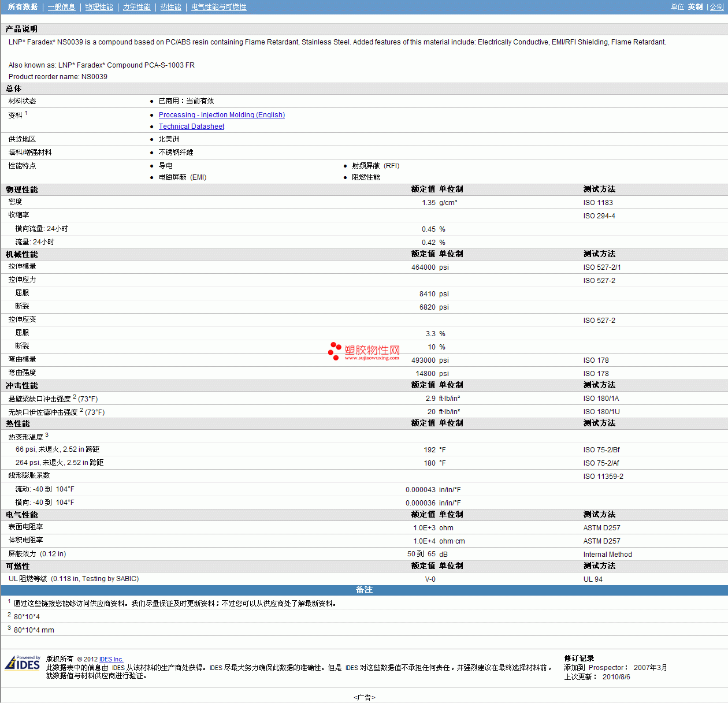
Task: Click the ISO 180/1A test method
Action: [601, 399]
